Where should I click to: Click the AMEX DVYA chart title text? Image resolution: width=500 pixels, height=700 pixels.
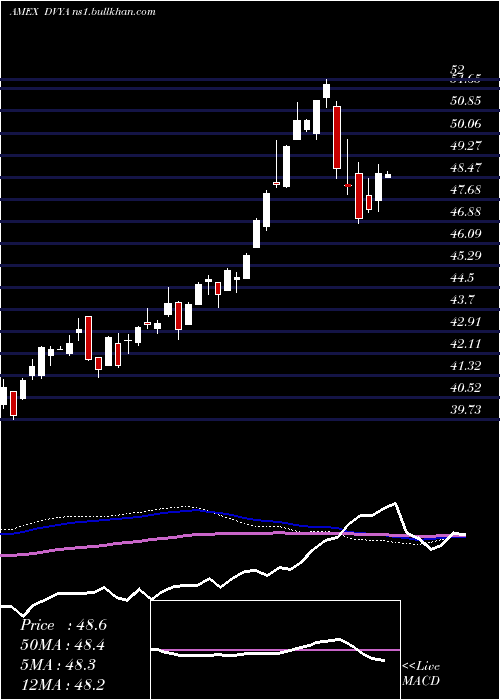tap(82, 12)
